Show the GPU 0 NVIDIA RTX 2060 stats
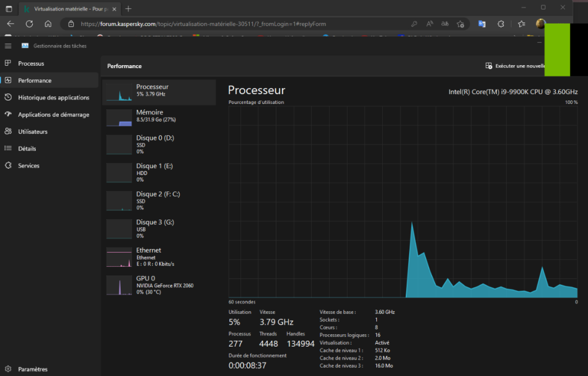 tap(159, 285)
